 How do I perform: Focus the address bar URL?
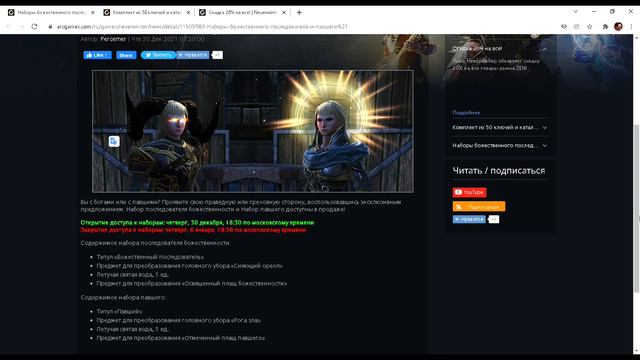pos(202,27)
